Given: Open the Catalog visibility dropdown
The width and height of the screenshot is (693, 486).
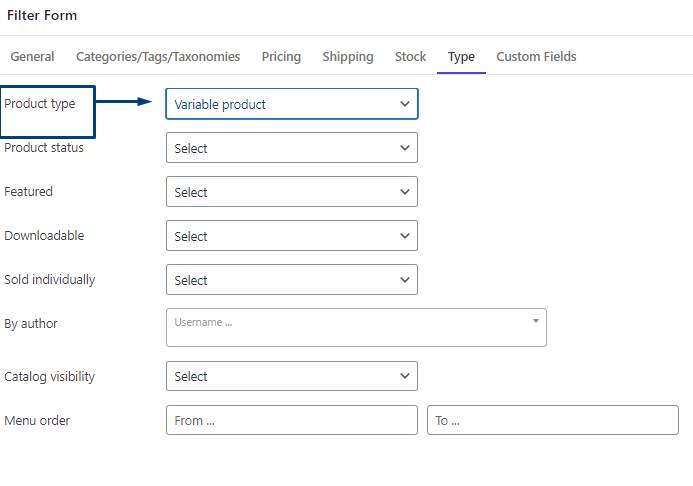Looking at the screenshot, I should 292,376.
